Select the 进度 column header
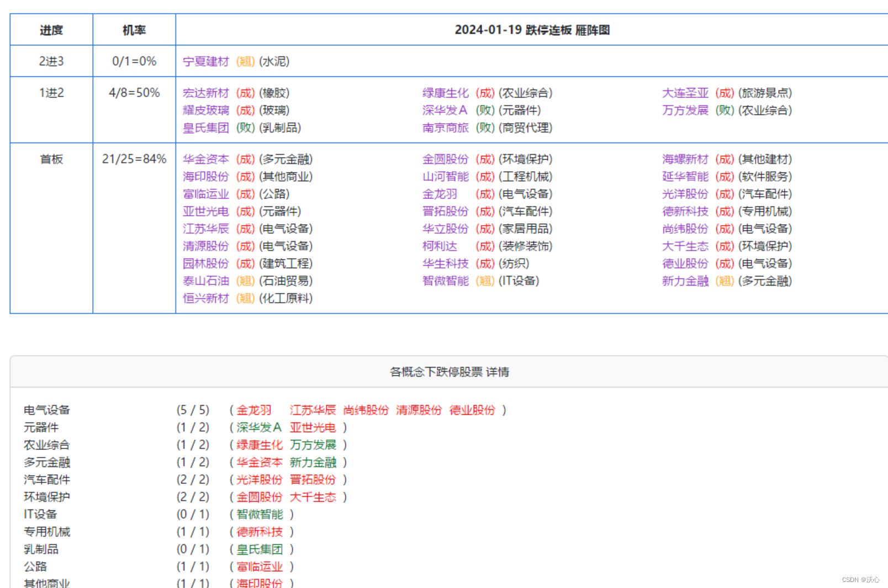888x588 pixels. pos(51,30)
